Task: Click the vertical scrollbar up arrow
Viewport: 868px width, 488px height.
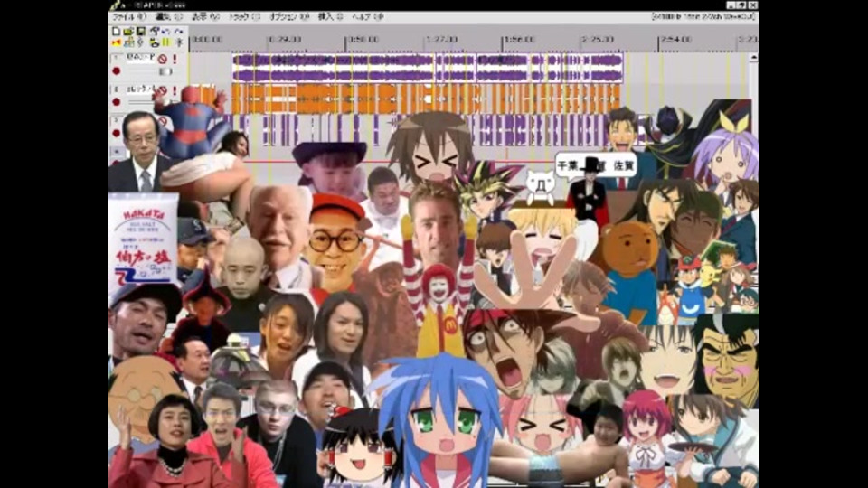Action: click(x=753, y=57)
